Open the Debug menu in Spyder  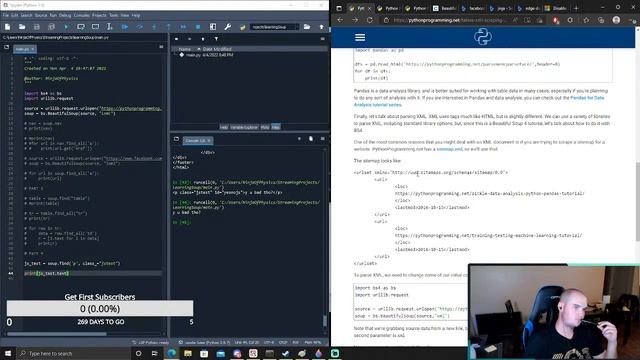[x=65, y=16]
